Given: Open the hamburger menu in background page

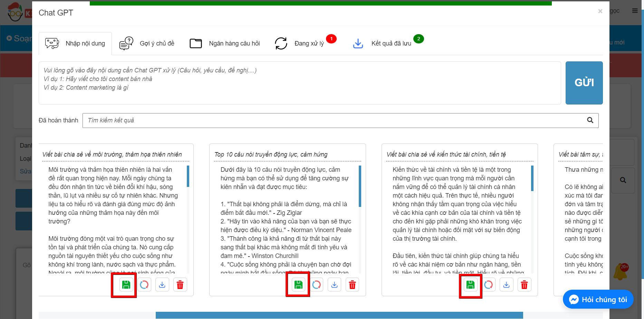Looking at the screenshot, I should click(x=635, y=11).
